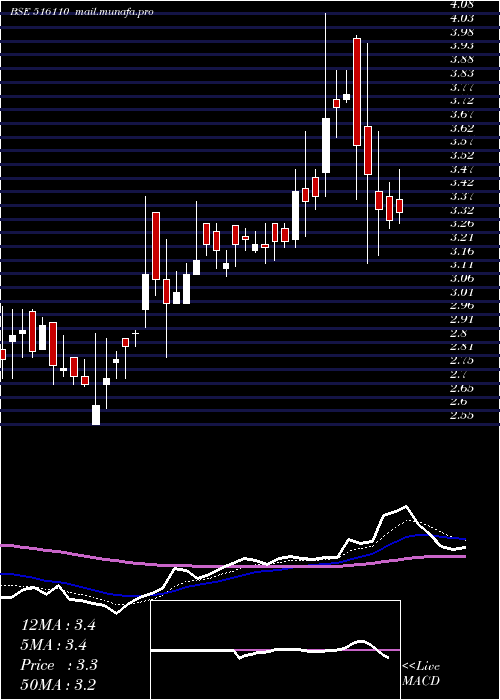The width and height of the screenshot is (500, 700).
Task: Click the 3.62 price axis label
Action: 462,128
